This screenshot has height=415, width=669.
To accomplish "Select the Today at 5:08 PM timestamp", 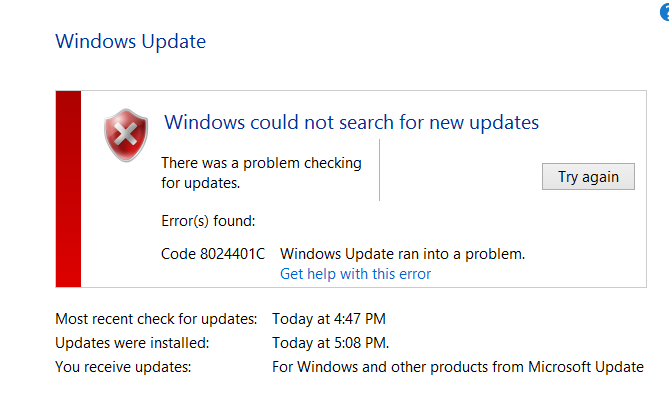I will tap(331, 343).
